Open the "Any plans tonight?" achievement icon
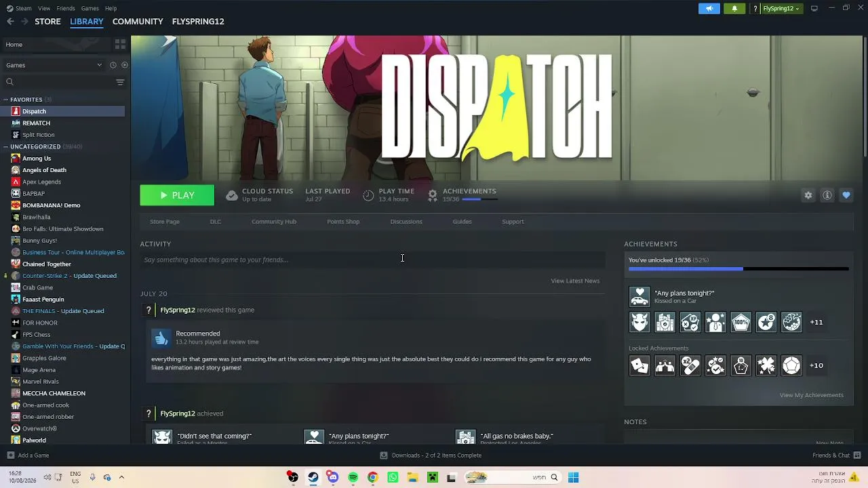This screenshot has width=868, height=488. [639, 297]
